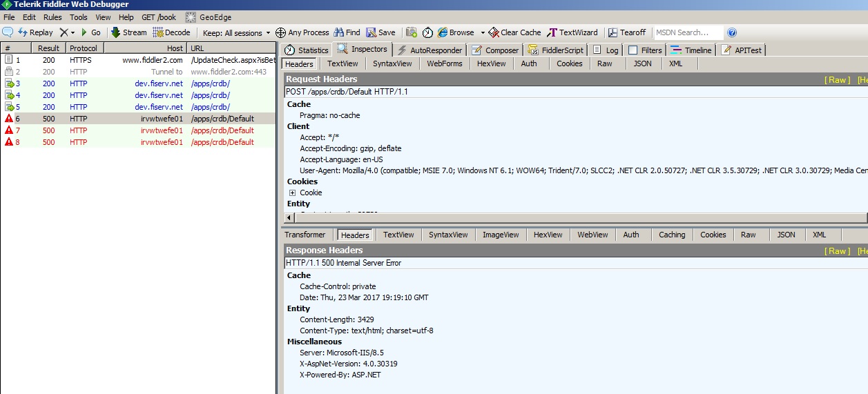Click the error icon of session 6
This screenshot has height=394, width=868.
pyautogui.click(x=9, y=119)
